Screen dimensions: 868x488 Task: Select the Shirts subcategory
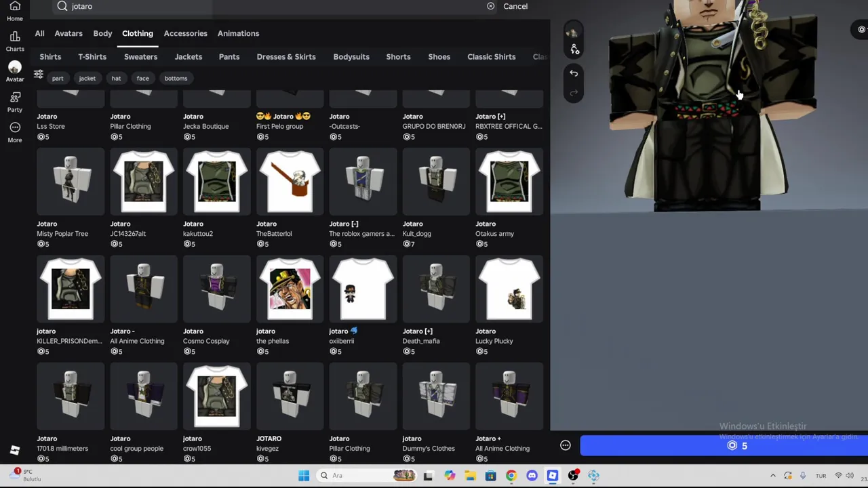50,57
